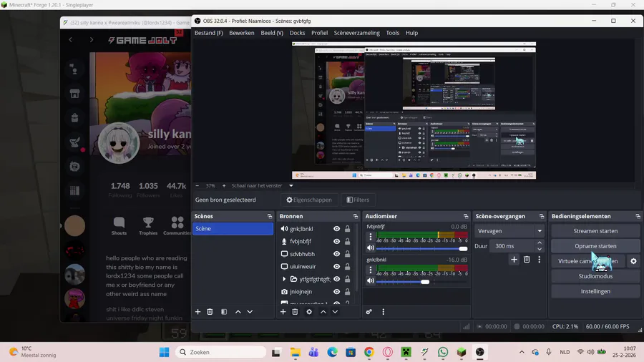Screen dimensions: 644x362
Task: Delete selected scene with trash icon
Action: (210, 312)
